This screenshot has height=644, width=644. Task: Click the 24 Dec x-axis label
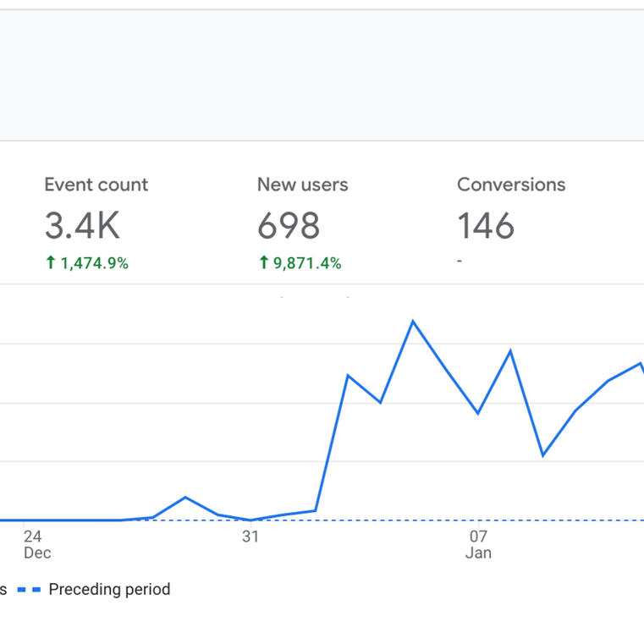tap(36, 544)
